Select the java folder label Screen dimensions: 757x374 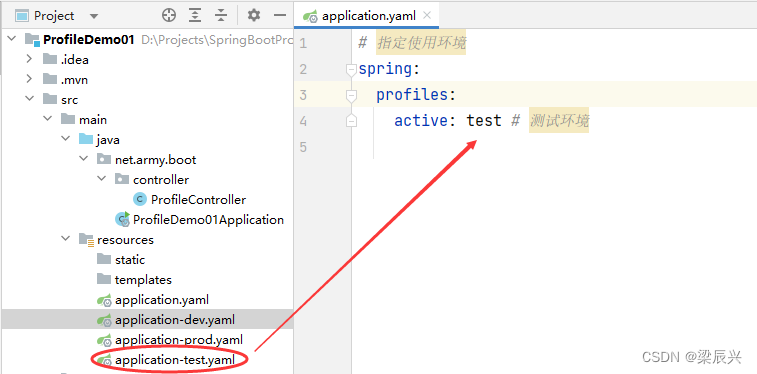[x=108, y=140]
